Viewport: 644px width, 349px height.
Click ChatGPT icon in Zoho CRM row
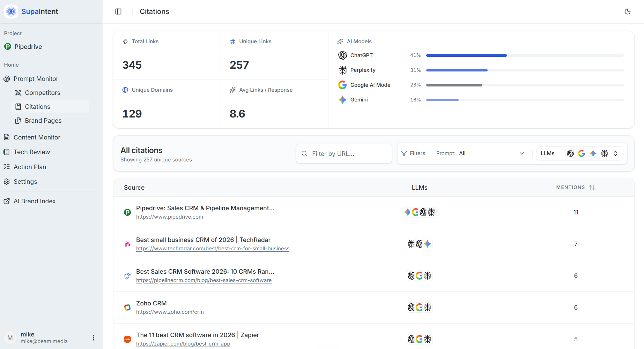(x=411, y=308)
